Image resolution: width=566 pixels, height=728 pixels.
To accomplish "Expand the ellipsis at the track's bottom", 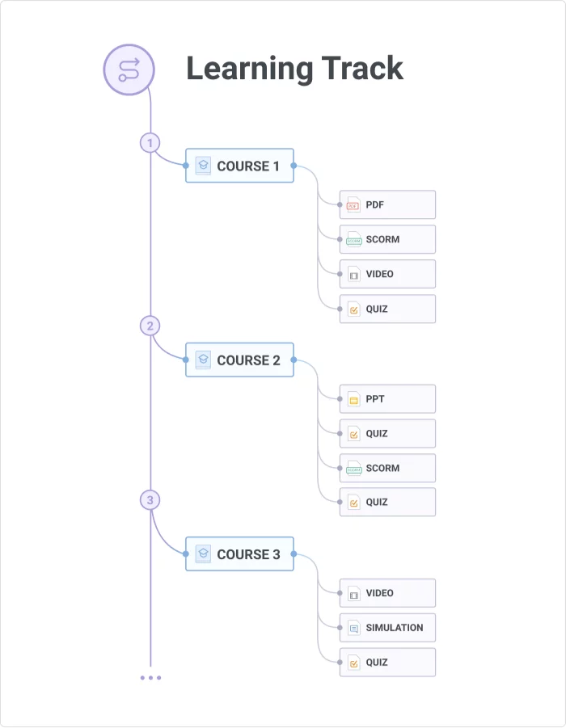I will click(150, 678).
